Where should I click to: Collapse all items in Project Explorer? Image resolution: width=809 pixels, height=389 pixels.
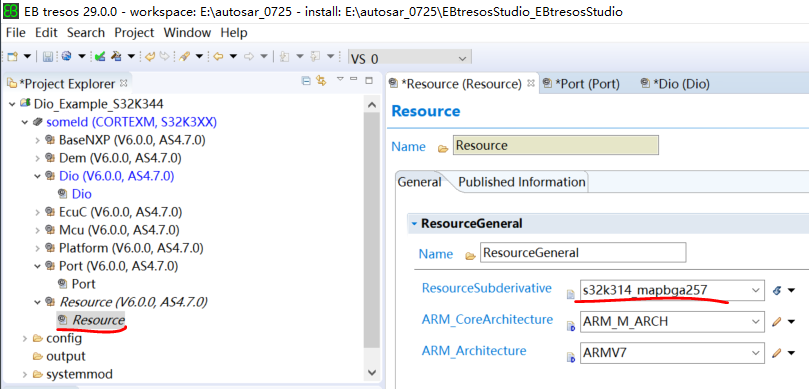tap(306, 80)
